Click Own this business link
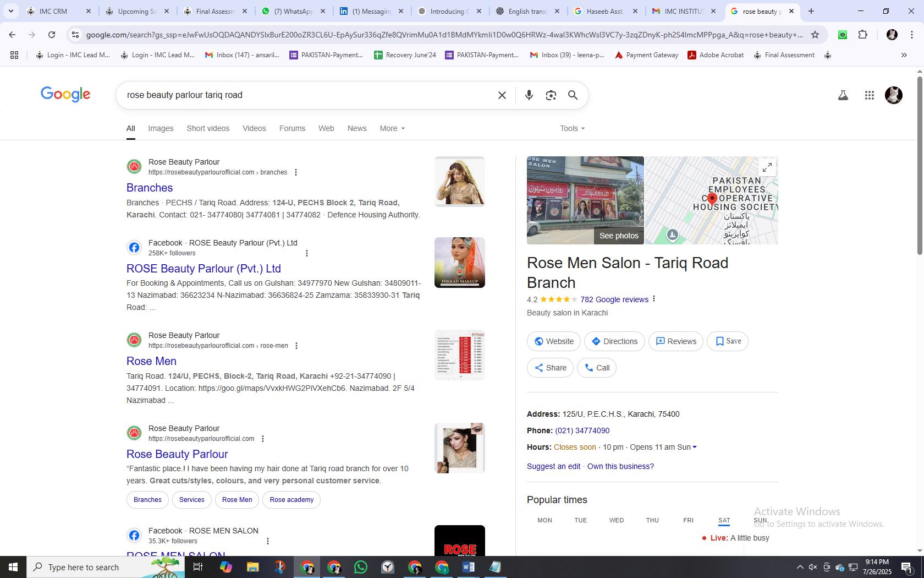The image size is (924, 578). (x=620, y=466)
